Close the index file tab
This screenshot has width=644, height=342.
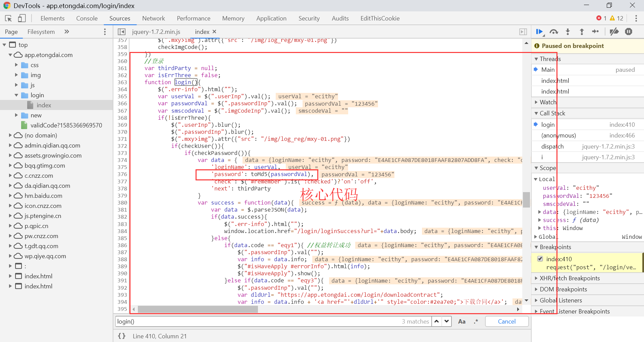pos(214,32)
